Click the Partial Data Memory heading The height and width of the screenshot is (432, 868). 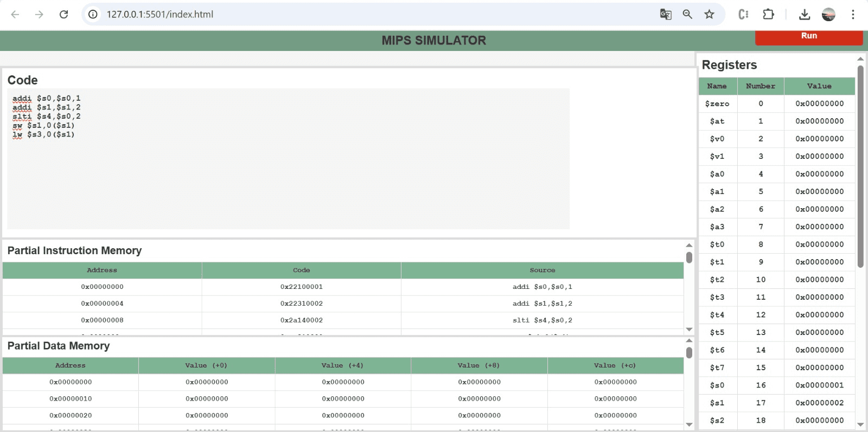pos(59,346)
